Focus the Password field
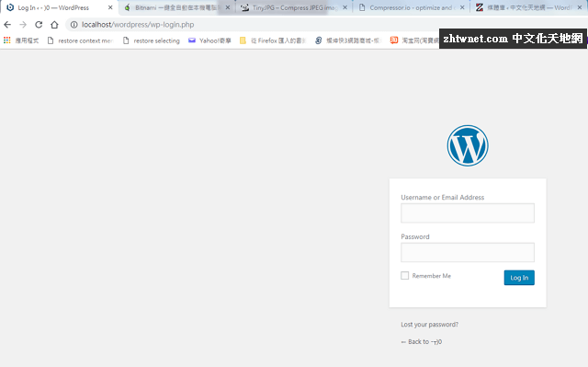 pos(468,252)
